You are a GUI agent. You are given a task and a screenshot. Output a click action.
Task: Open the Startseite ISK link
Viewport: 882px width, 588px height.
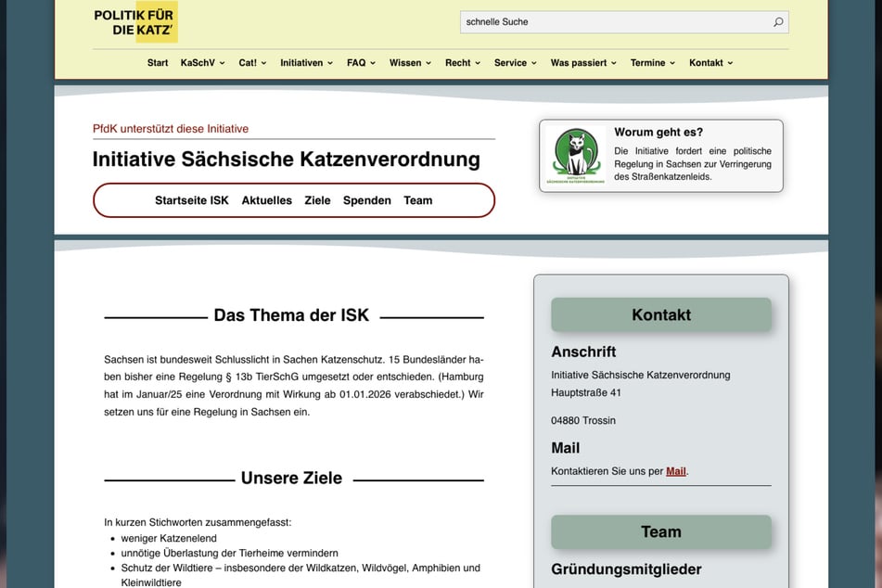192,200
